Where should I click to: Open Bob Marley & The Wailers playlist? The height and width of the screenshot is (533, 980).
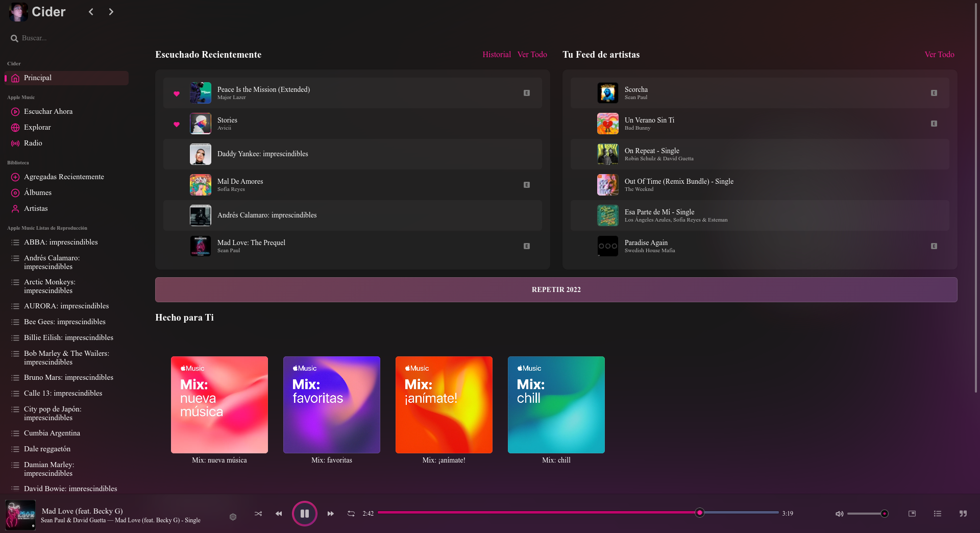coord(66,357)
